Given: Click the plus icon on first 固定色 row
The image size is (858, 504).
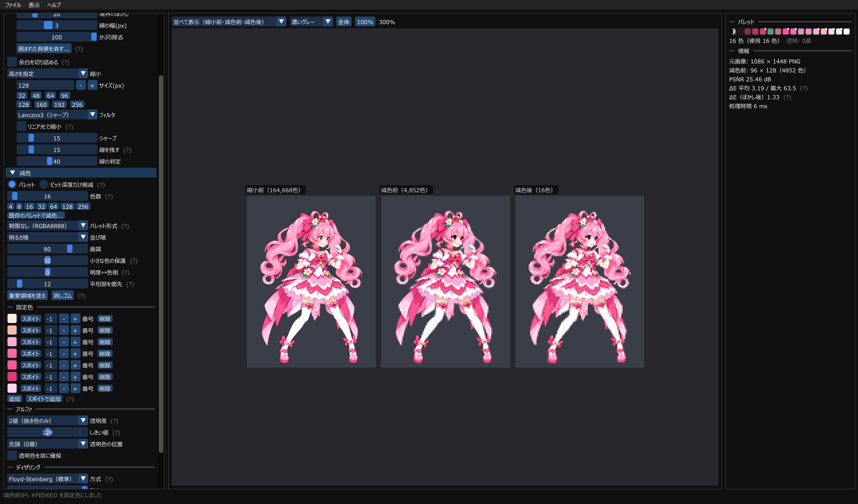Looking at the screenshot, I should [75, 319].
